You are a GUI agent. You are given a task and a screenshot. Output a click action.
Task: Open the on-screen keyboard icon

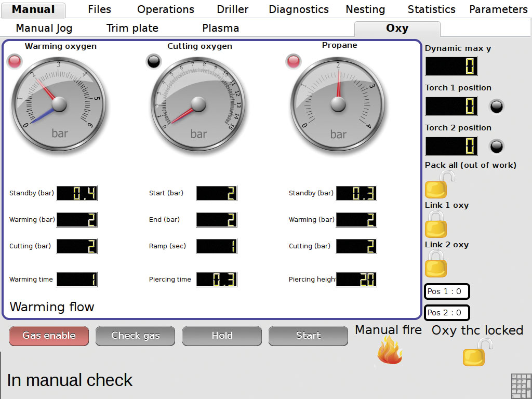(x=521, y=385)
